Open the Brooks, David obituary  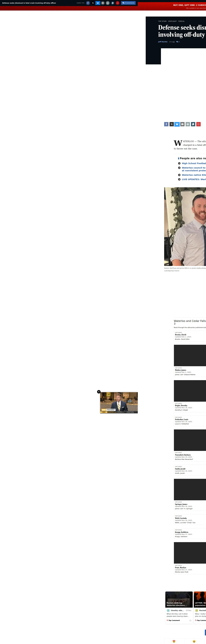180,334
